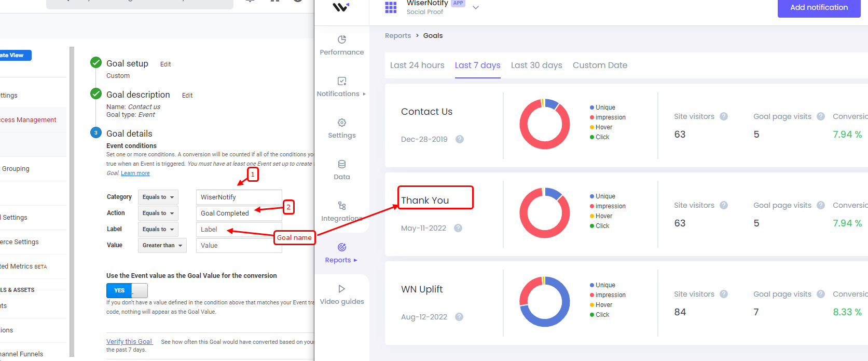Select the Contact Us goal title
Image resolution: width=868 pixels, height=361 pixels.
[426, 112]
